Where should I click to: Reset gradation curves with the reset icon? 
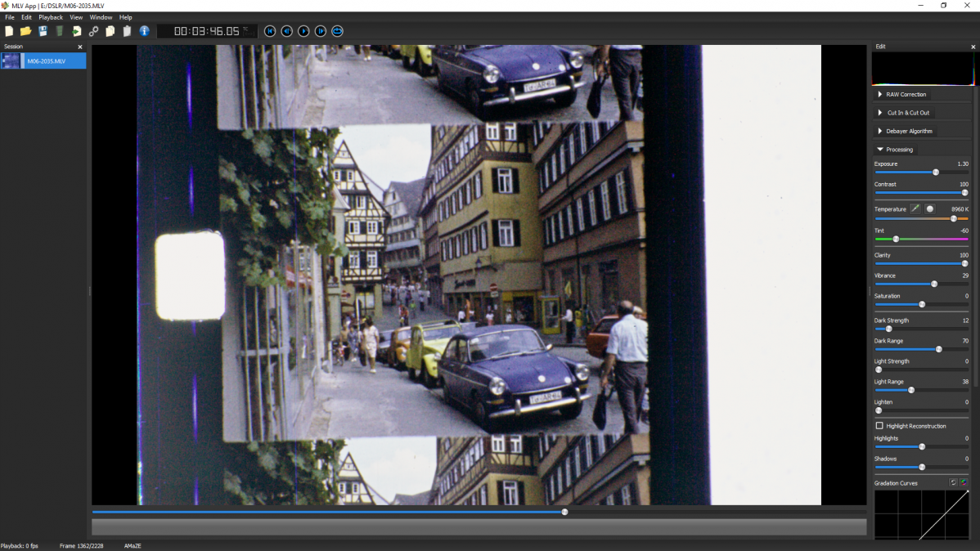click(x=953, y=482)
